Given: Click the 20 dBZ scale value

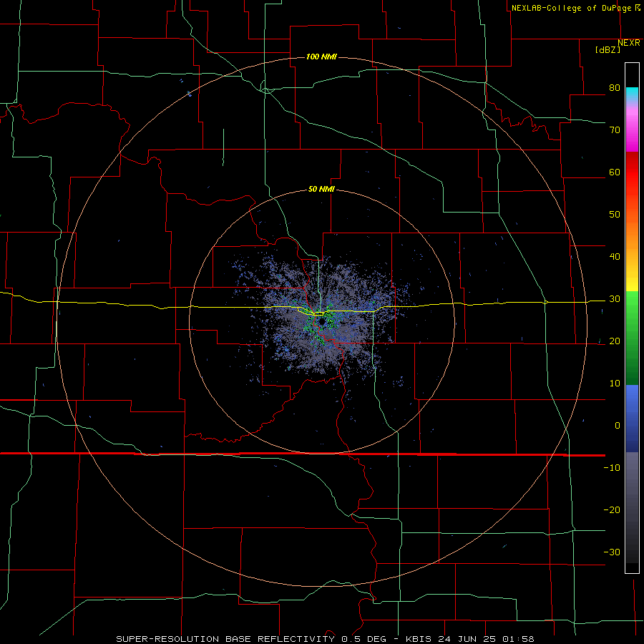Looking at the screenshot, I should (x=615, y=341).
